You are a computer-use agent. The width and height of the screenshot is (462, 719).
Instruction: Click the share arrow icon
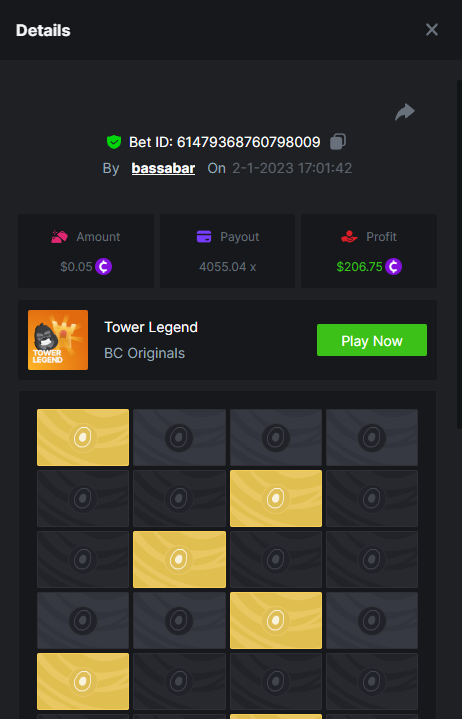pos(405,112)
